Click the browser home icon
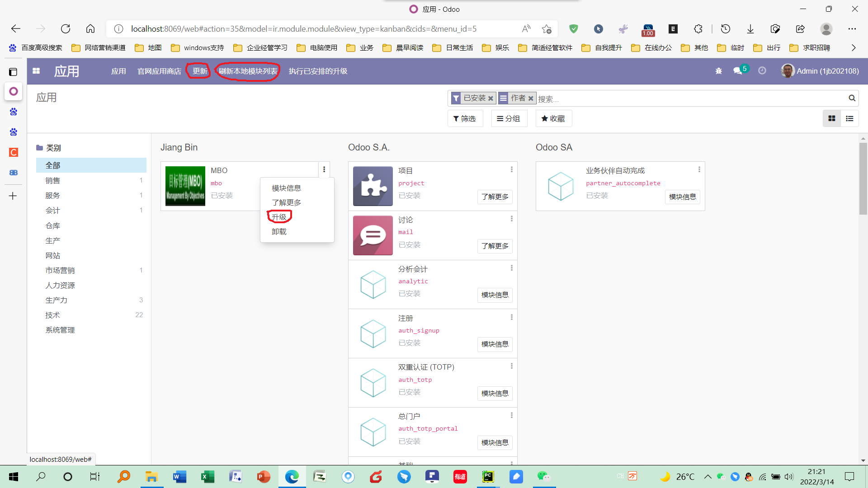The width and height of the screenshot is (868, 488). [90, 29]
